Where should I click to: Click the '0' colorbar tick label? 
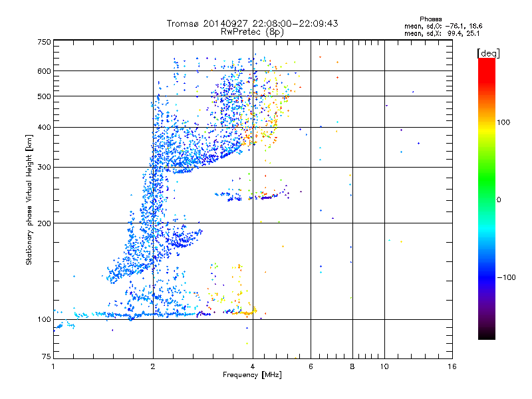coord(498,200)
